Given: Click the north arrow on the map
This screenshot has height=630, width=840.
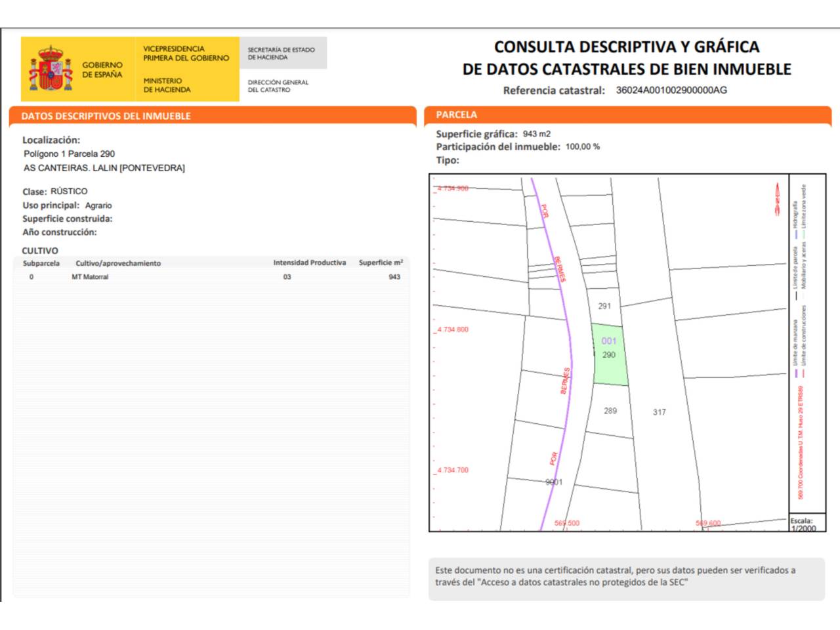Looking at the screenshot, I should [777, 199].
